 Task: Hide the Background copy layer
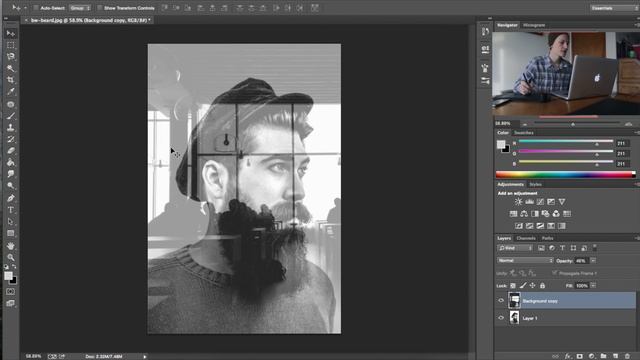(x=501, y=301)
